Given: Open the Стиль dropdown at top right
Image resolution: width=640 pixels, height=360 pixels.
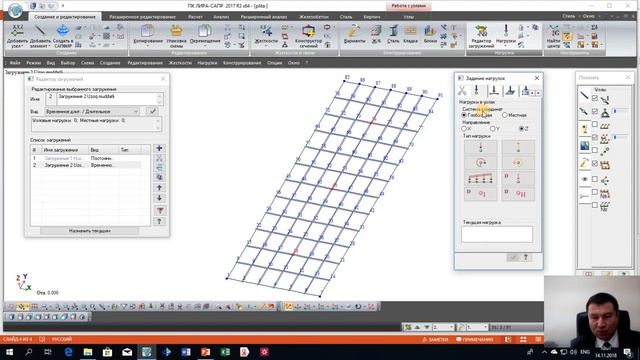Looking at the screenshot, I should click(571, 16).
